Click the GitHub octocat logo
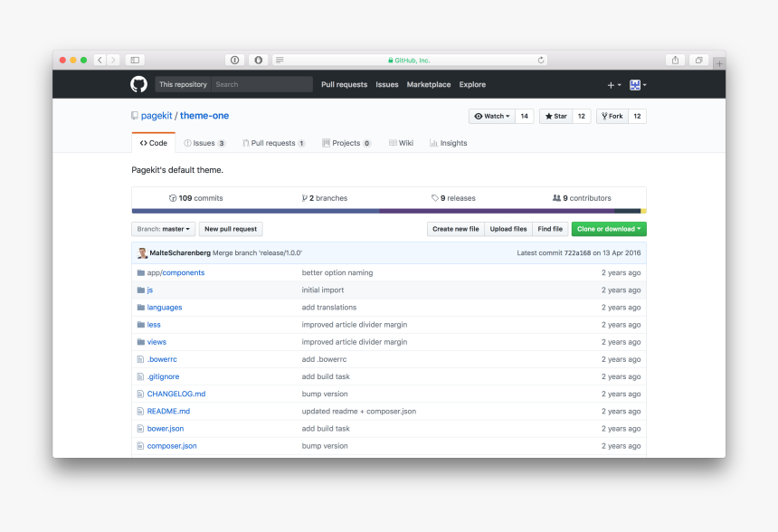The image size is (778, 532). (138, 84)
